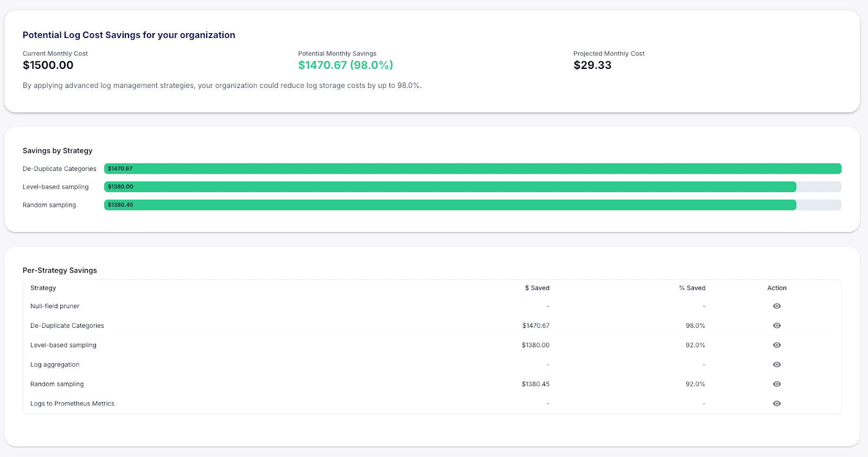Click the $29.33 projected monthly cost

592,65
